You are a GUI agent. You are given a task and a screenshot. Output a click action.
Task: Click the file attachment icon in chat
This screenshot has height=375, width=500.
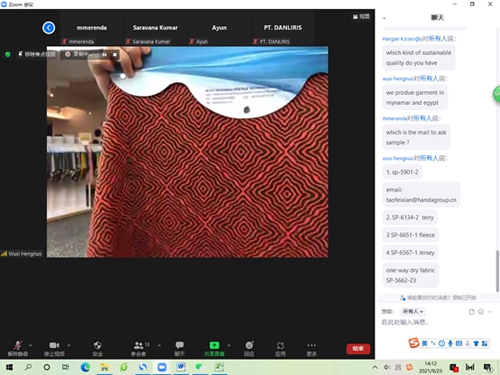471,312
